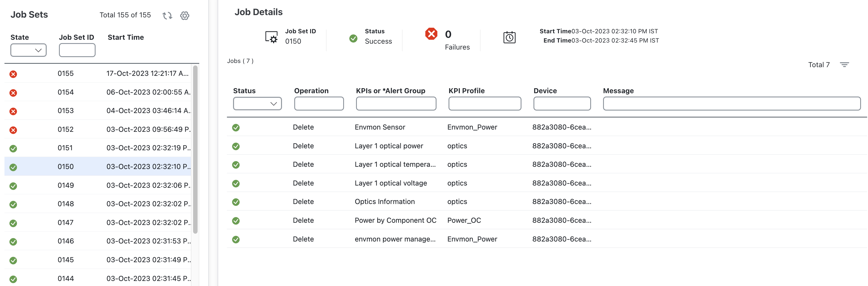This screenshot has width=868, height=286.
Task: Click failed status icon for job set 0155
Action: click(x=13, y=74)
